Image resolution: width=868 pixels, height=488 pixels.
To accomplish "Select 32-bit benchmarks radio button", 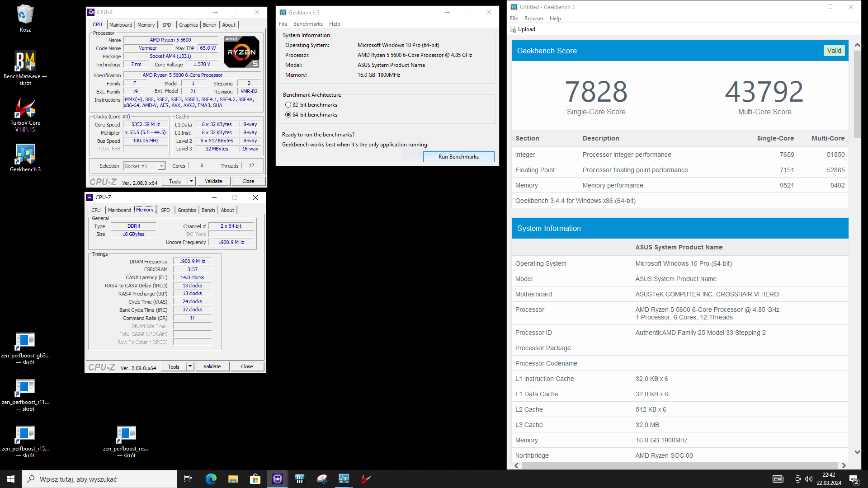I will click(x=288, y=105).
